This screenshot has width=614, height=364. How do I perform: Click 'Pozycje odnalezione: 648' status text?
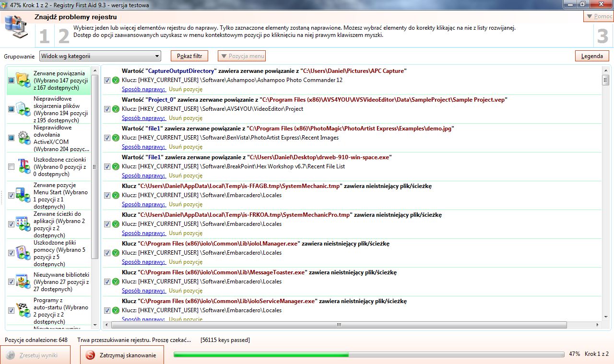tap(36, 340)
